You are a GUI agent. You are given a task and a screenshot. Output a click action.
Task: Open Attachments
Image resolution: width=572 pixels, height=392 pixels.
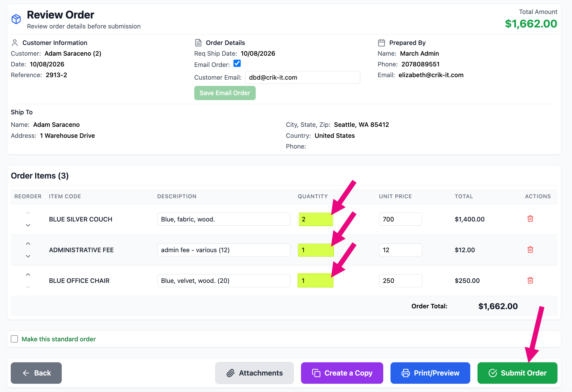pos(254,373)
